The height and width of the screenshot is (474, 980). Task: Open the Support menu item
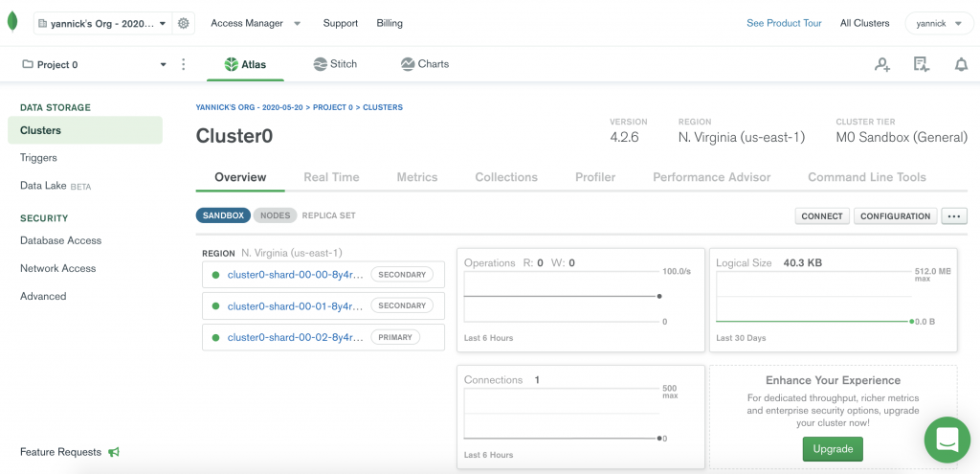pos(341,23)
